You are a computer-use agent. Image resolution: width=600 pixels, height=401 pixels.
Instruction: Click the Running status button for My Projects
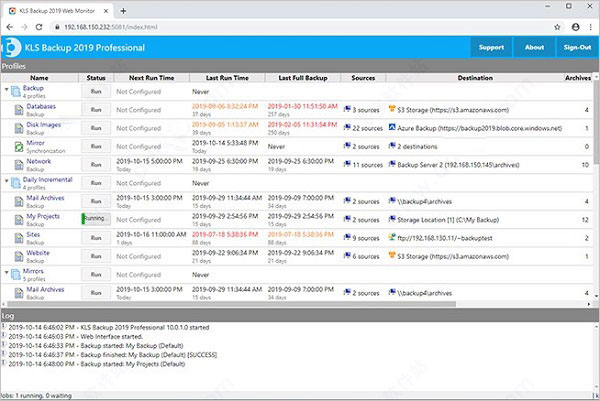click(x=96, y=219)
